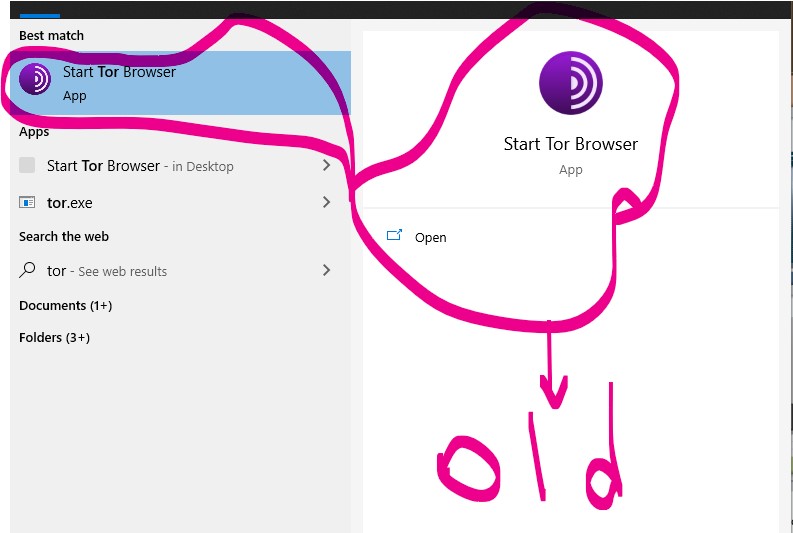Click the large Tor Browser logo in the preview pane

pyautogui.click(x=570, y=82)
